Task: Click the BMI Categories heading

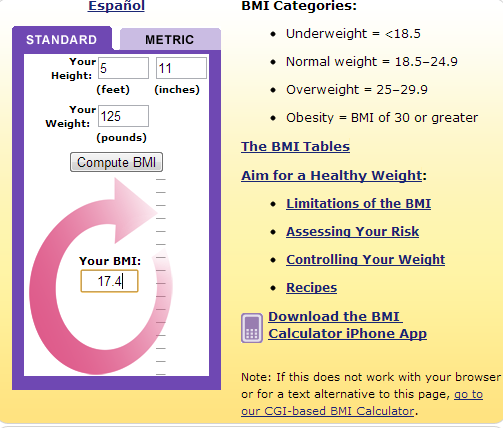Action: pos(299,6)
